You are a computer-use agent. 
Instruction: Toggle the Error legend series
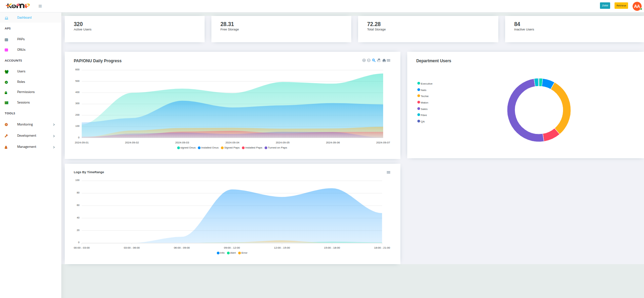(x=243, y=253)
